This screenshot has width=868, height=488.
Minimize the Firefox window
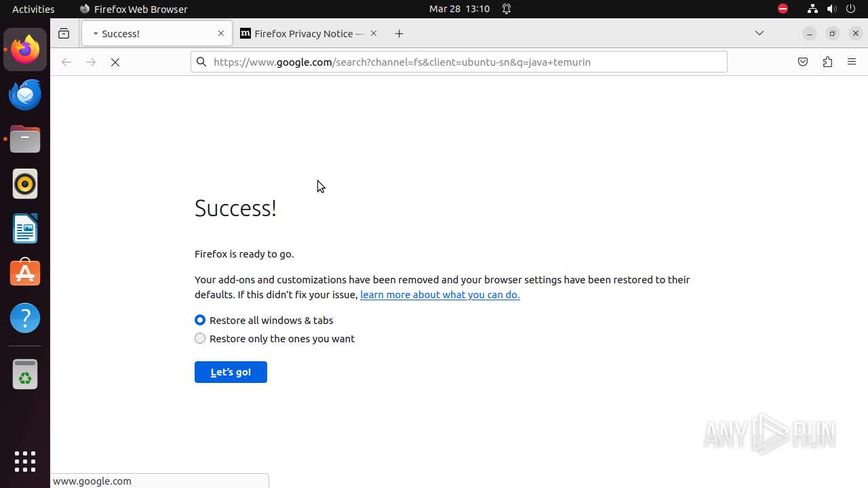[x=809, y=33]
